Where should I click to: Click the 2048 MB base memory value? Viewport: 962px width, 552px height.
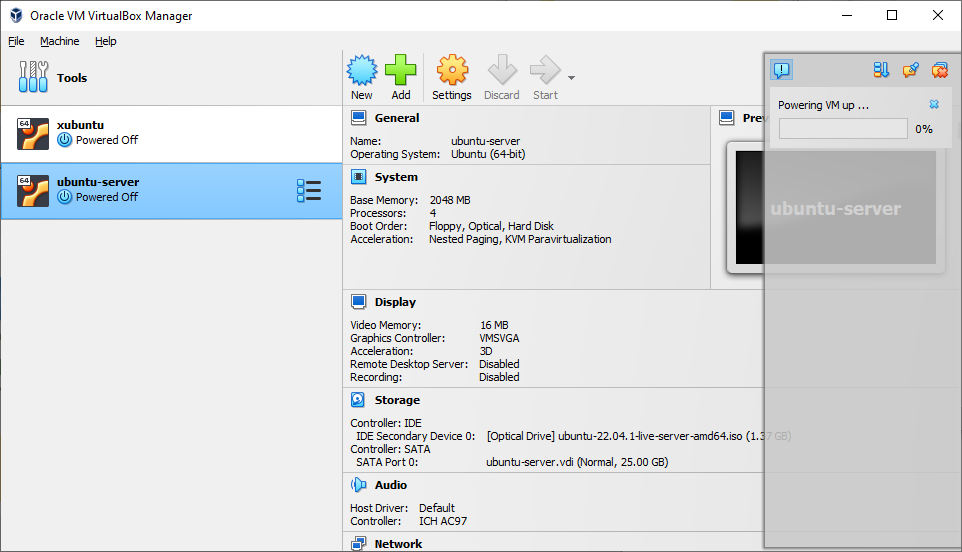coord(450,200)
